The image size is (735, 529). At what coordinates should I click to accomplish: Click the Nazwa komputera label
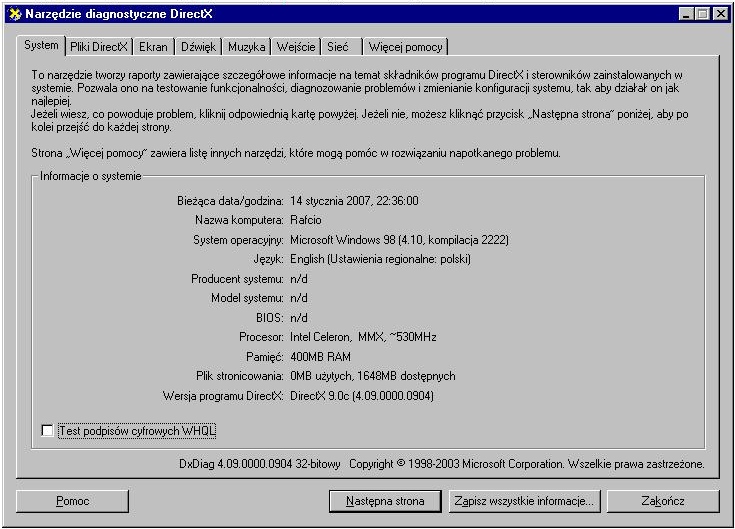239,220
